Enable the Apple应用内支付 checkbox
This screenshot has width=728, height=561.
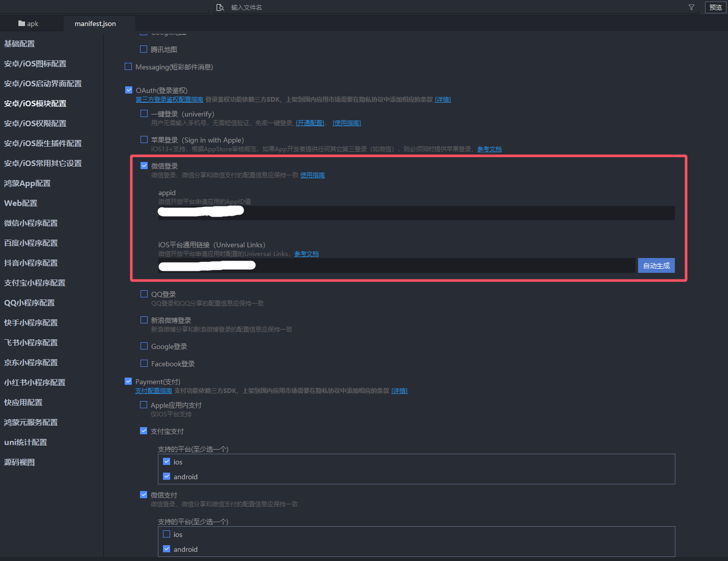click(144, 405)
